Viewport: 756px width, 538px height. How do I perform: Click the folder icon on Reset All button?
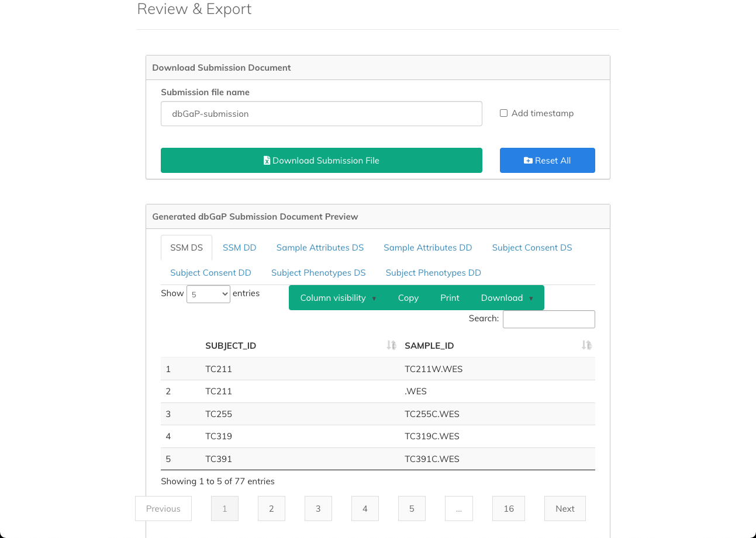coord(529,160)
